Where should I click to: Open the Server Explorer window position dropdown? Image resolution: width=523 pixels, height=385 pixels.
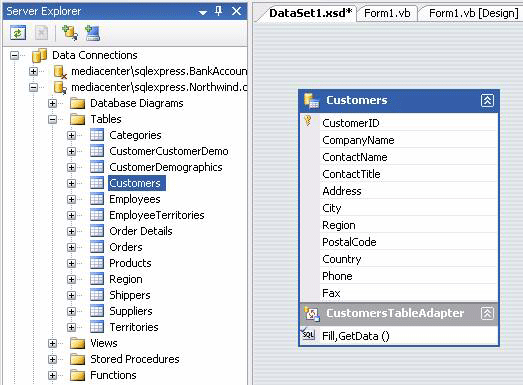[x=202, y=12]
